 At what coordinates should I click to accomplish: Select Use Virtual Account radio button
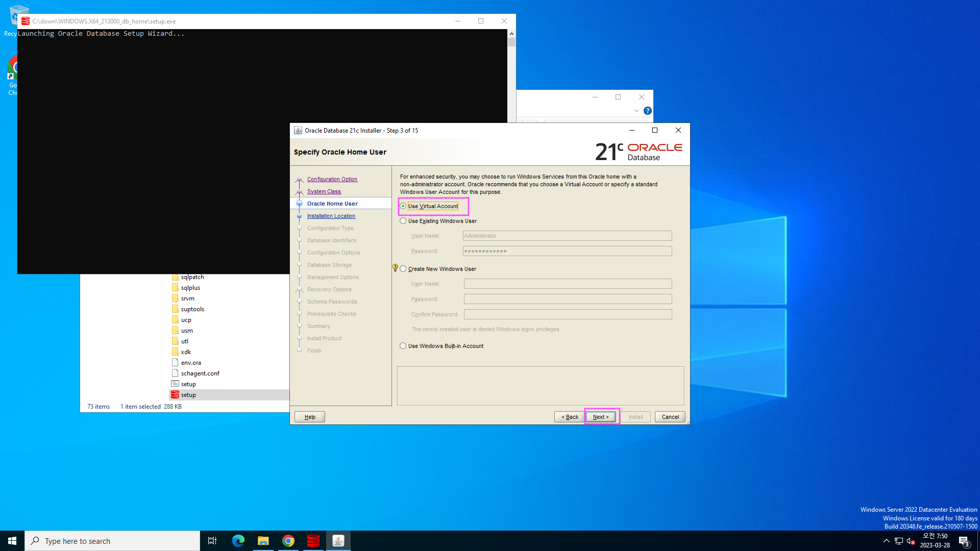[403, 206]
